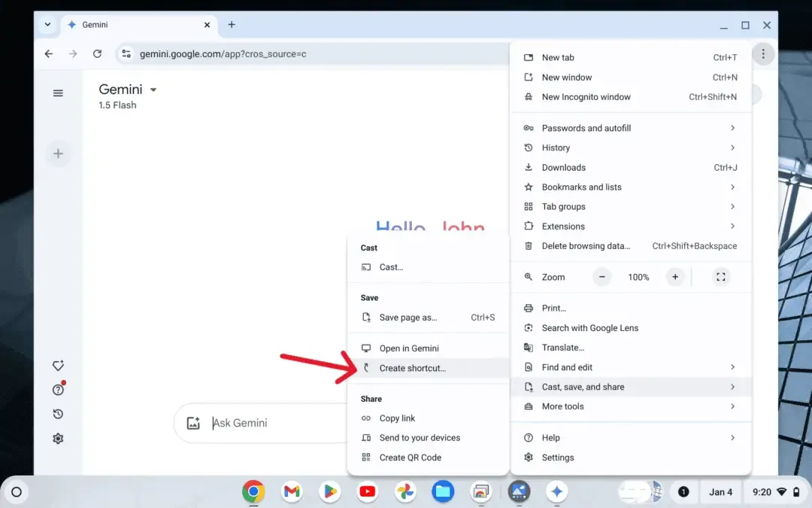This screenshot has height=508, width=812.
Task: Click the upload image icon in prompt box
Action: point(193,423)
